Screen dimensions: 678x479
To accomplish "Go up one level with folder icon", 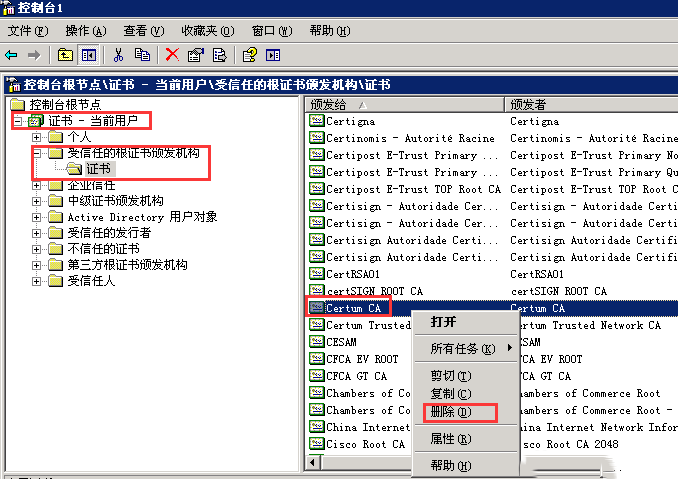I will point(65,55).
